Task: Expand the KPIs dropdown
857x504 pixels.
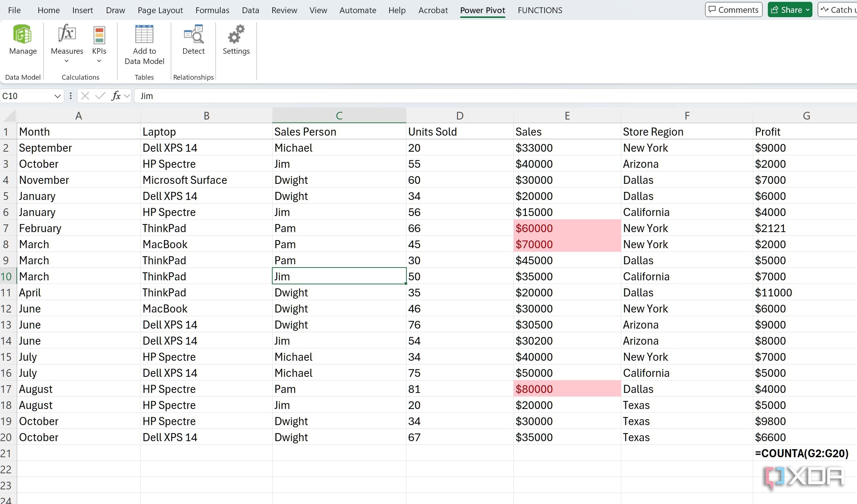Action: [99, 60]
